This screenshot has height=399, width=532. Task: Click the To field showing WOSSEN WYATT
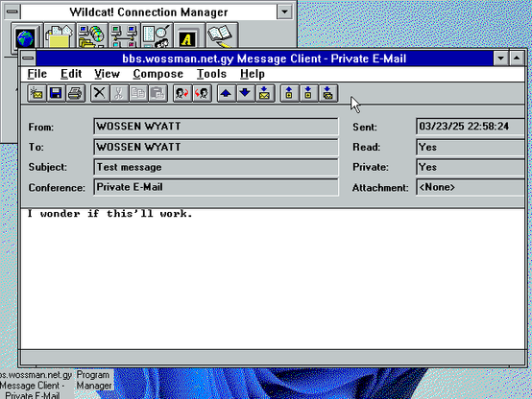click(x=216, y=147)
